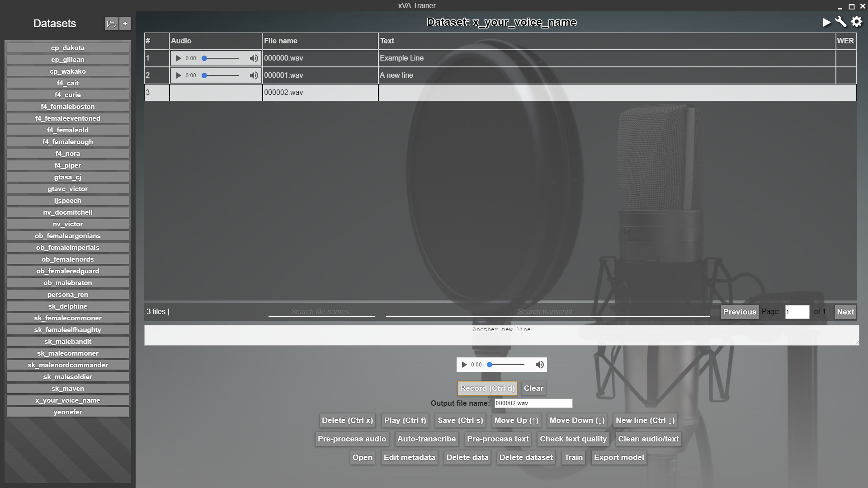Play back the recorded audio preview

(x=464, y=365)
